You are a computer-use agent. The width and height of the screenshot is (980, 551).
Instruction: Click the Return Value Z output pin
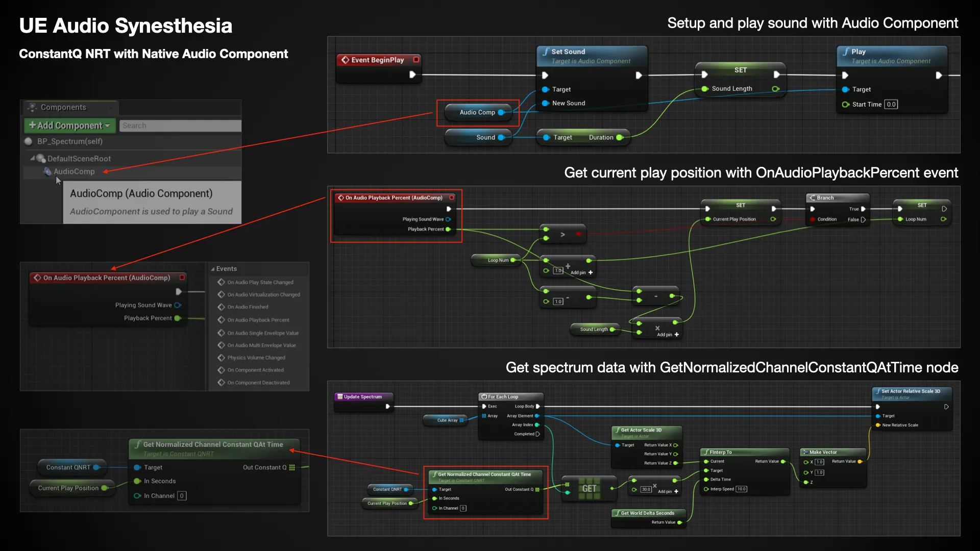(675, 463)
